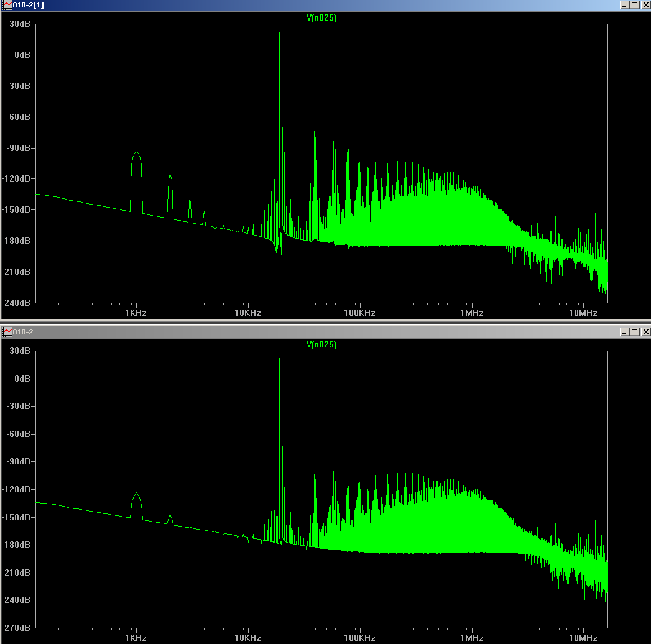Viewport: 651px width, 644px height.
Task: Close the bottom 010-2 plot window
Action: coord(645,332)
